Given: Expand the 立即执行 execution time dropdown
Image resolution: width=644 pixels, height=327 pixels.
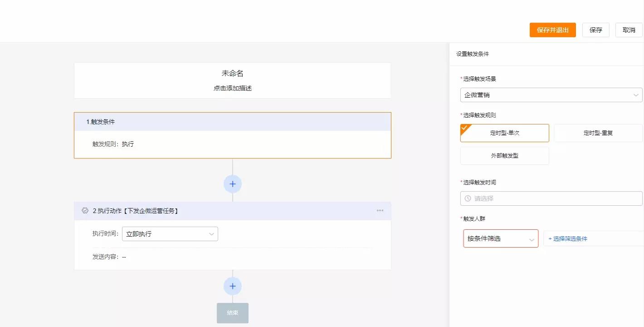Looking at the screenshot, I should 170,234.
